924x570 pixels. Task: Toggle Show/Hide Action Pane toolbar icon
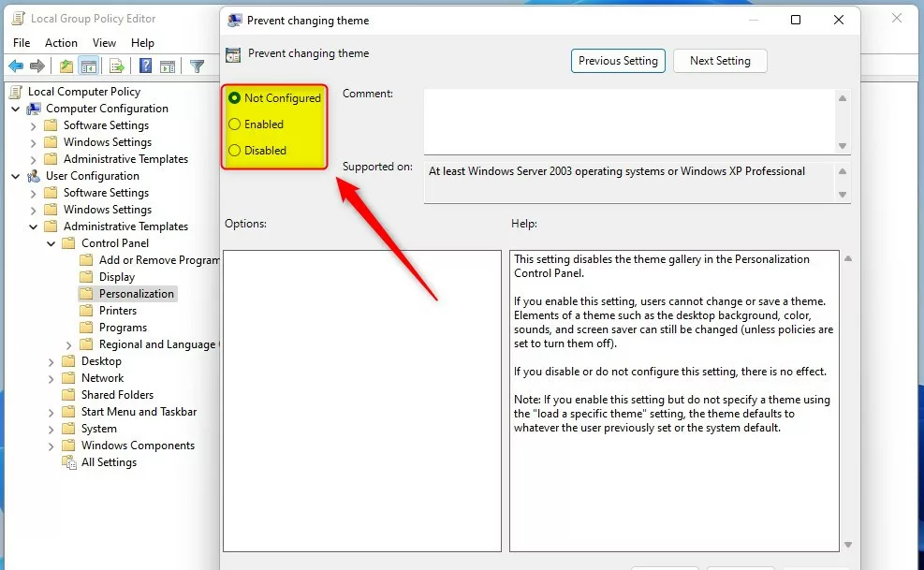pyautogui.click(x=168, y=66)
